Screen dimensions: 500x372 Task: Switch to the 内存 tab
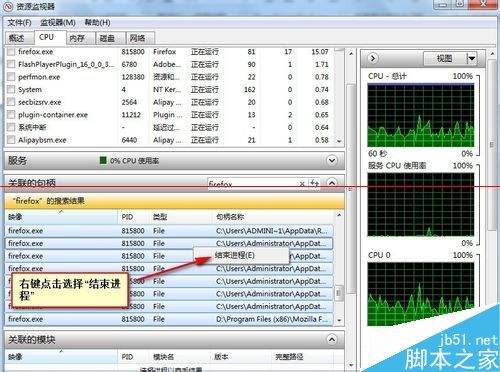click(x=80, y=38)
